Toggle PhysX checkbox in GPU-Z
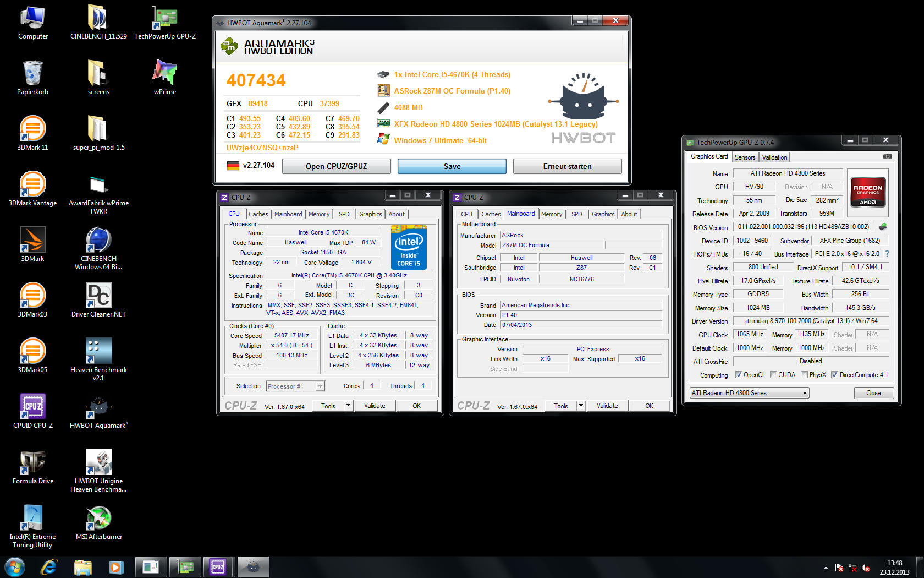 804,375
